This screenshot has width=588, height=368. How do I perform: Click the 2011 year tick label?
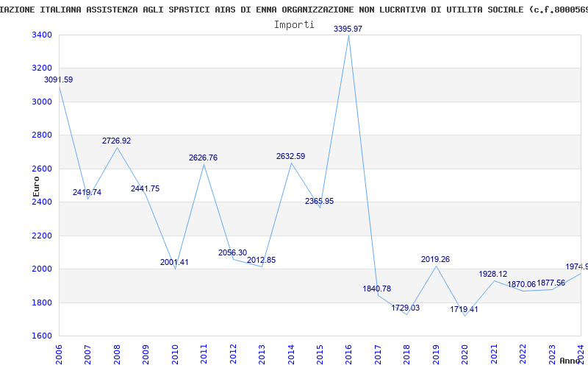pos(204,355)
